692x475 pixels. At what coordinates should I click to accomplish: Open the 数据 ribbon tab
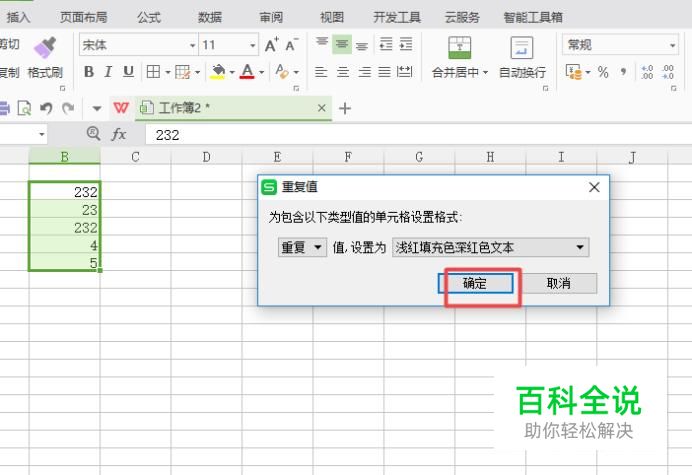pos(210,17)
